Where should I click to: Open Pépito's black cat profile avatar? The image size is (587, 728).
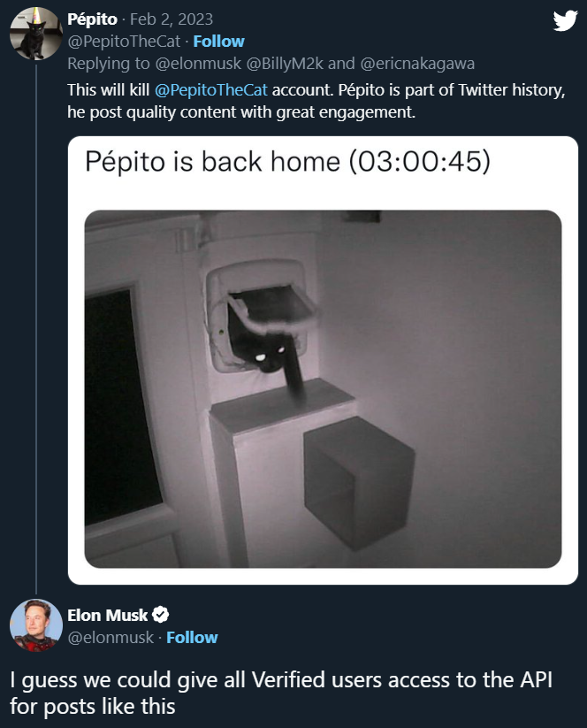[x=35, y=34]
